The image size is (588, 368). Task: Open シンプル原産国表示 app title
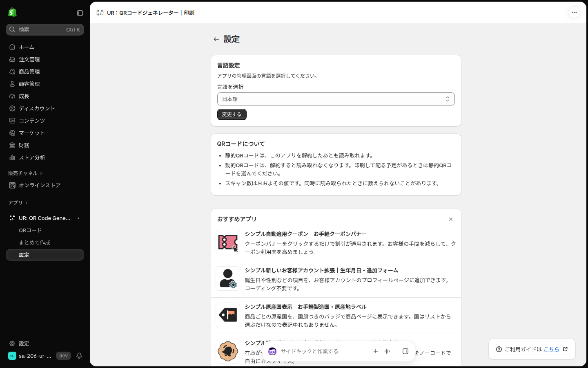pos(305,307)
